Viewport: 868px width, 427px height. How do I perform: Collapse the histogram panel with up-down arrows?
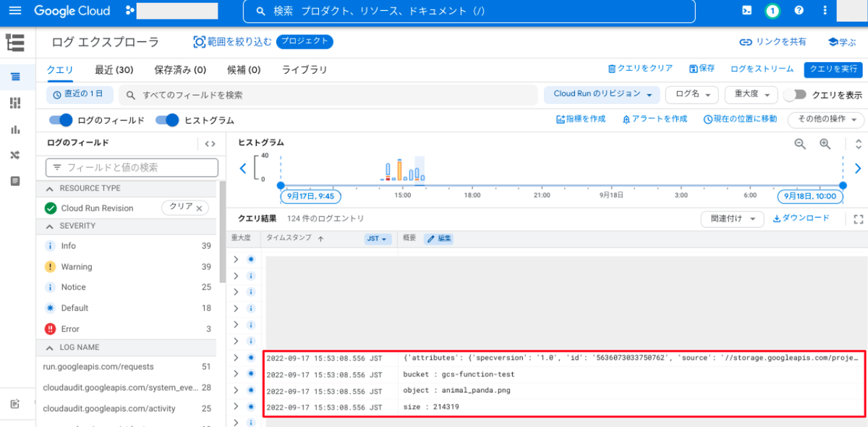tap(859, 143)
